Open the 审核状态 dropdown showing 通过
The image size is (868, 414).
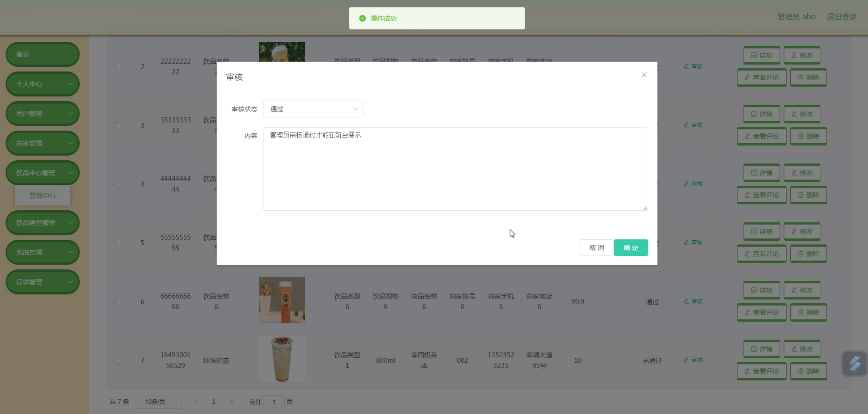(313, 109)
